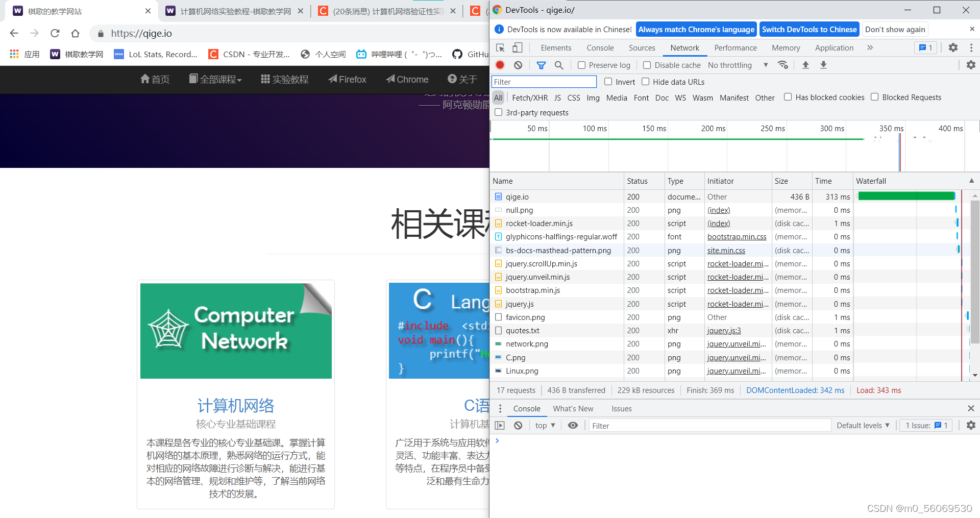
Task: Open the bootstrap.min.css initiator link
Action: pyautogui.click(x=737, y=237)
